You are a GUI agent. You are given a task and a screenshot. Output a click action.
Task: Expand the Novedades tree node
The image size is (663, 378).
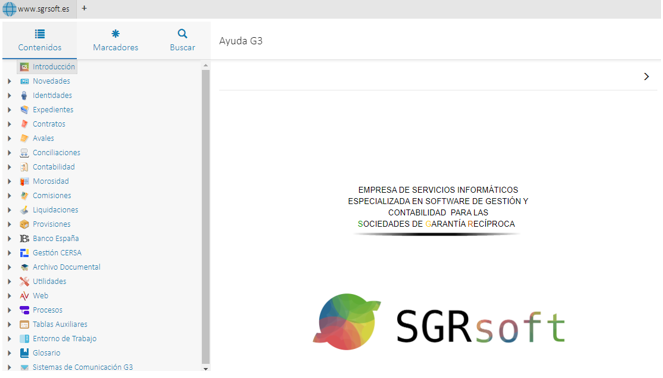pos(9,81)
